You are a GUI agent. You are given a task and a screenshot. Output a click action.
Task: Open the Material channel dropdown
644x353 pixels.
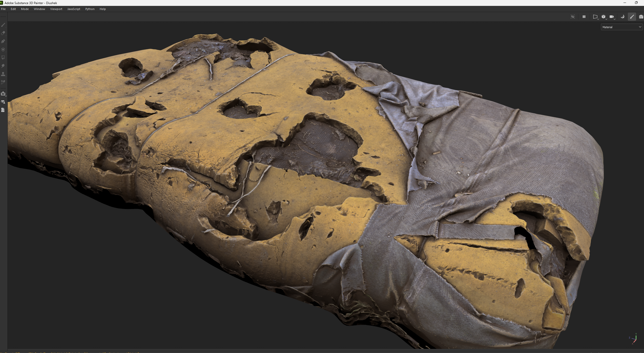(621, 27)
